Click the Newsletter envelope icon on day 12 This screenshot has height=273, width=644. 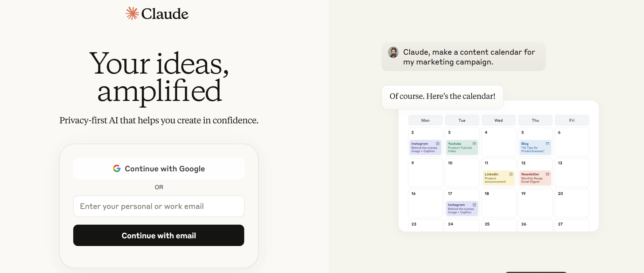click(547, 174)
